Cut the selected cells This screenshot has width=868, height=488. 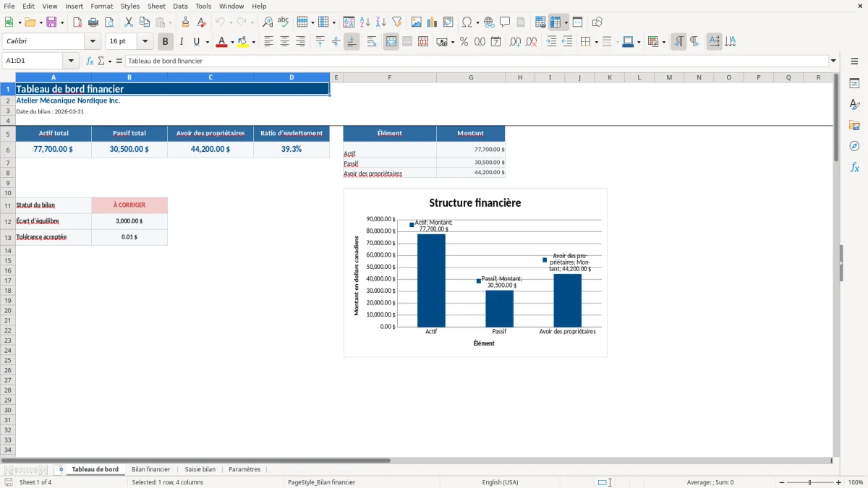tap(129, 22)
